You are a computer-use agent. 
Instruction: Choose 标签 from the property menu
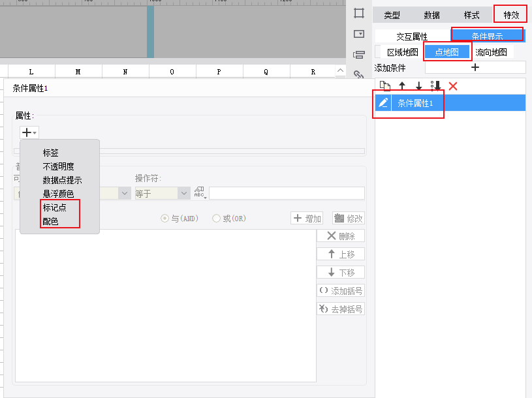click(x=50, y=153)
